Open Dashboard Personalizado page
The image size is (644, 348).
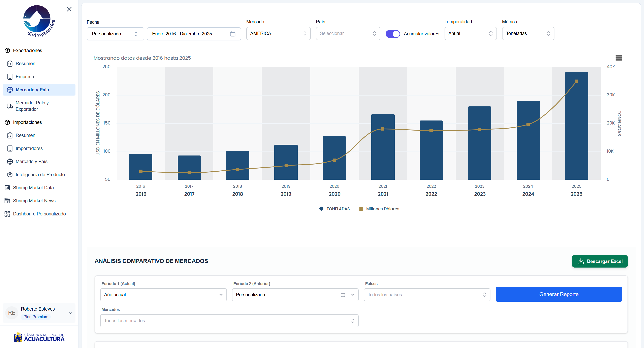coord(39,214)
